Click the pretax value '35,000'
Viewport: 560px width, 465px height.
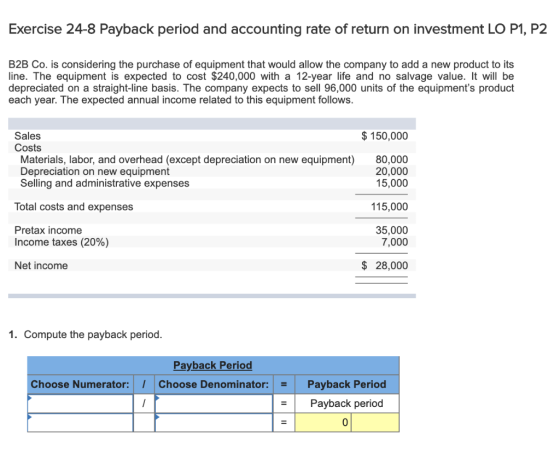tap(391, 230)
